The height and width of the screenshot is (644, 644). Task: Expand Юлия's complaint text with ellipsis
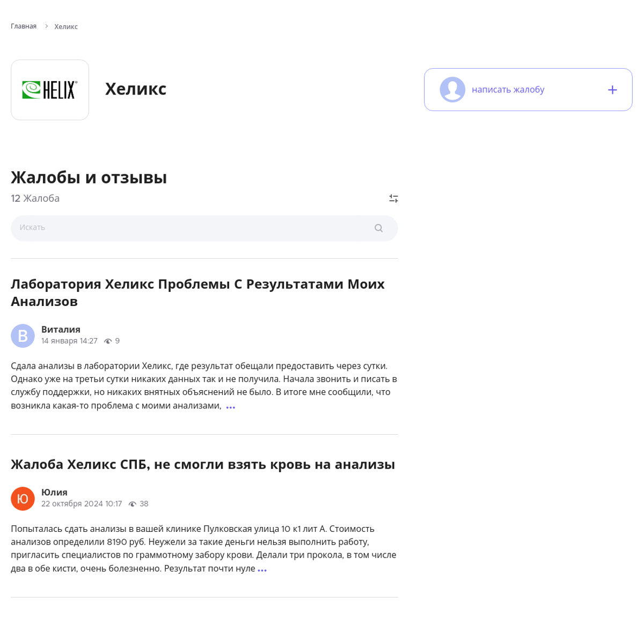262,570
